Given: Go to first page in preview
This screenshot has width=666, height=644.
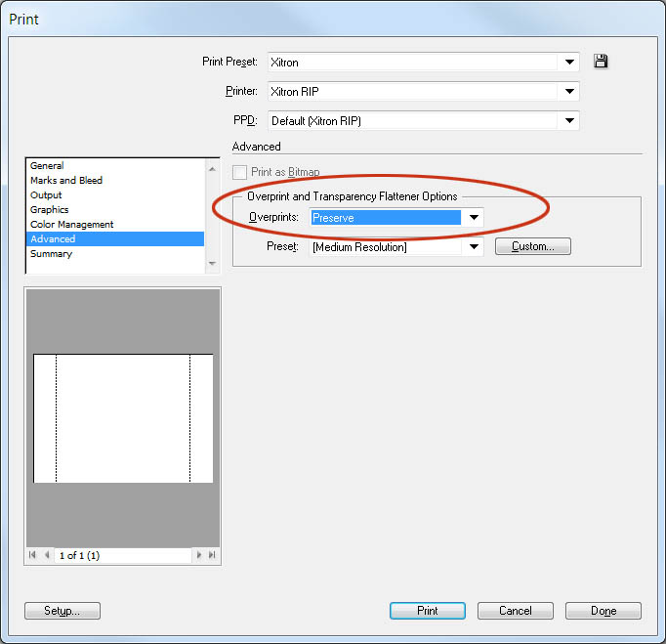Looking at the screenshot, I should click(x=32, y=555).
